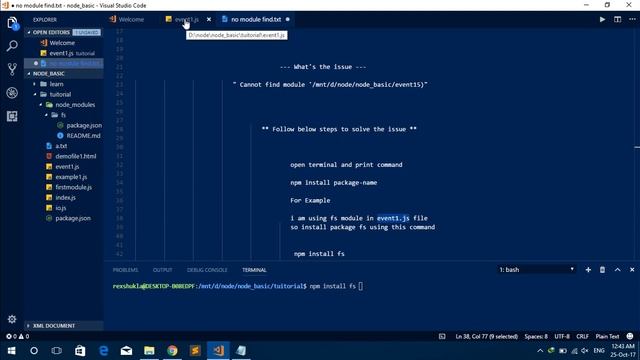The height and width of the screenshot is (360, 640).
Task: Select the TERMINAL panel tab
Action: pos(254,270)
